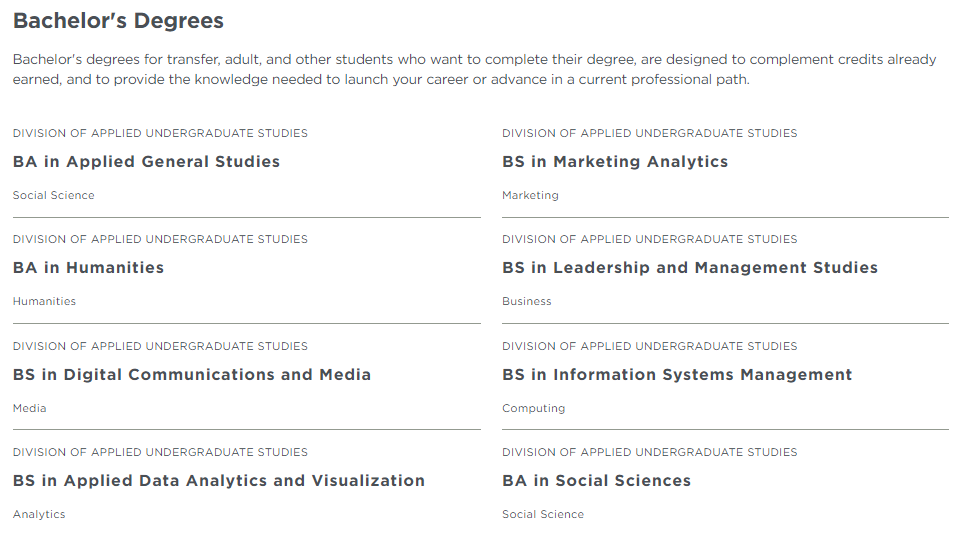This screenshot has width=954, height=536.
Task: Click the Computing category tag
Action: [533, 408]
